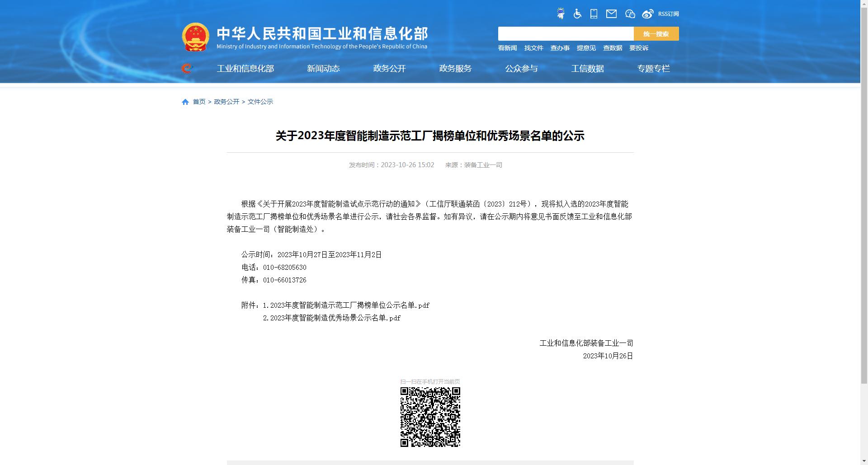Select the 公众参与 menu item
Image resolution: width=868 pixels, height=465 pixels.
(x=521, y=69)
